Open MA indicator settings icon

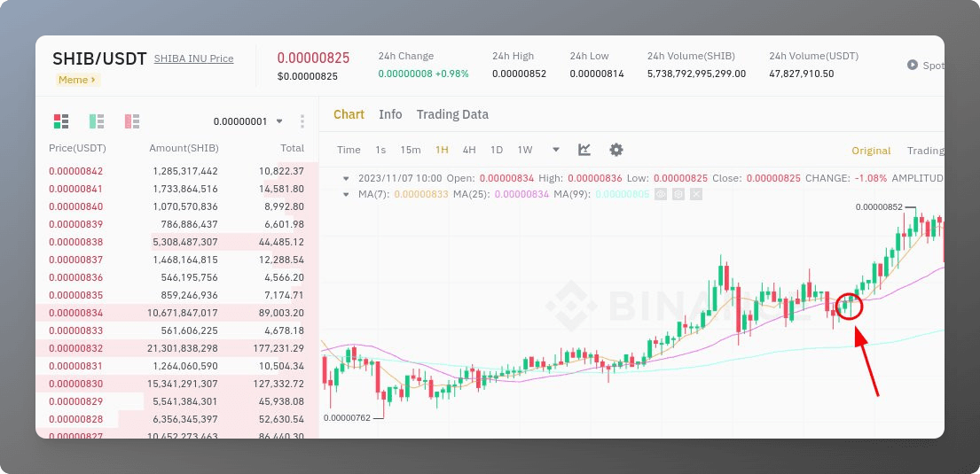[x=678, y=194]
